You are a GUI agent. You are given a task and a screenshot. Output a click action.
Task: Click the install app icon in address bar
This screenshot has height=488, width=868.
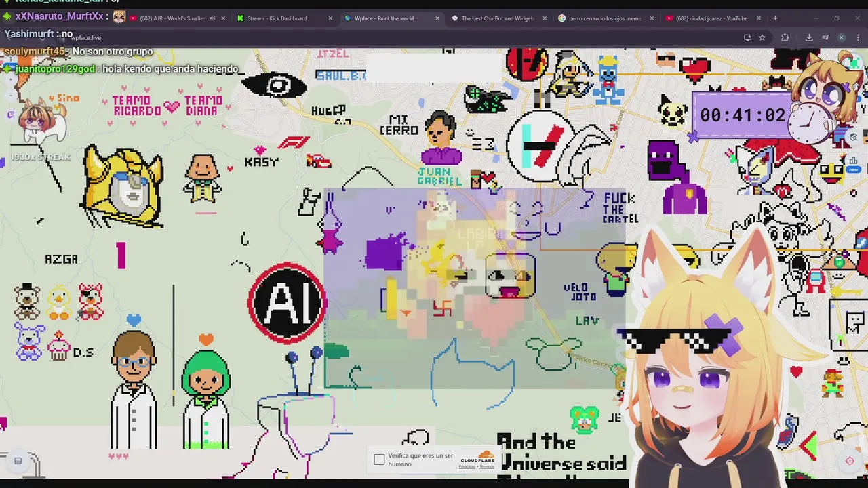click(x=747, y=37)
